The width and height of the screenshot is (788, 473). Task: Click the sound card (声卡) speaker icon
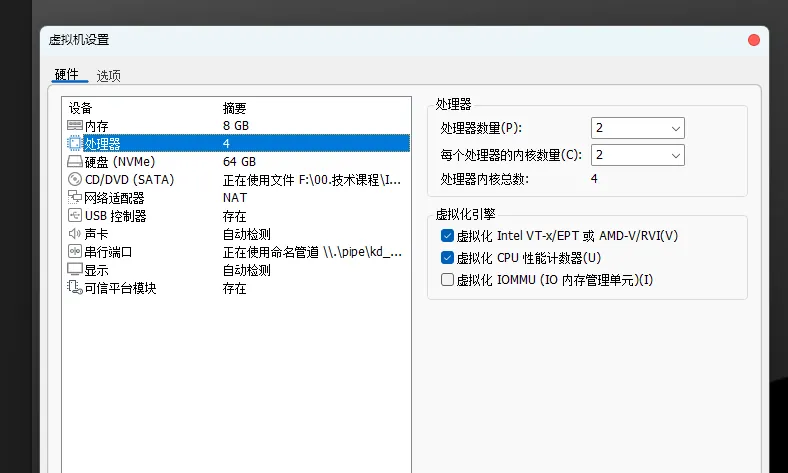[x=75, y=233]
